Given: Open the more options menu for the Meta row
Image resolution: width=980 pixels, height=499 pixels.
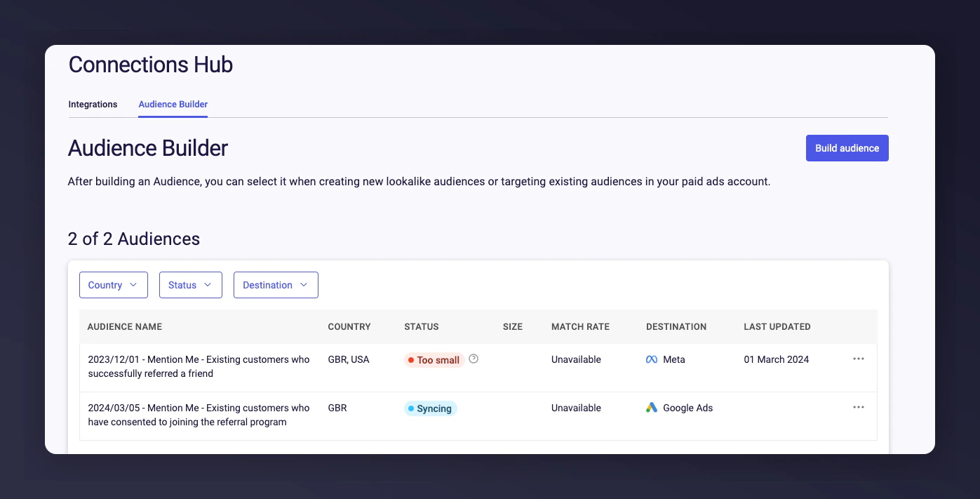Looking at the screenshot, I should click(859, 359).
